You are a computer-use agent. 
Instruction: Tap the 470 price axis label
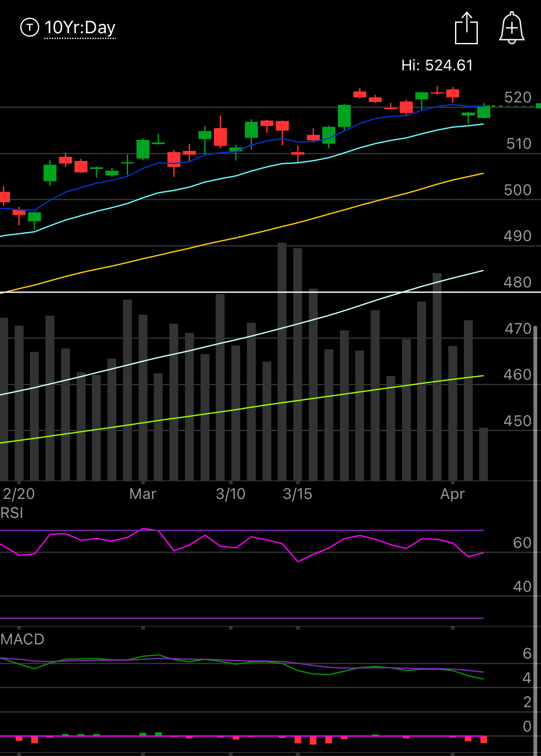coord(518,329)
